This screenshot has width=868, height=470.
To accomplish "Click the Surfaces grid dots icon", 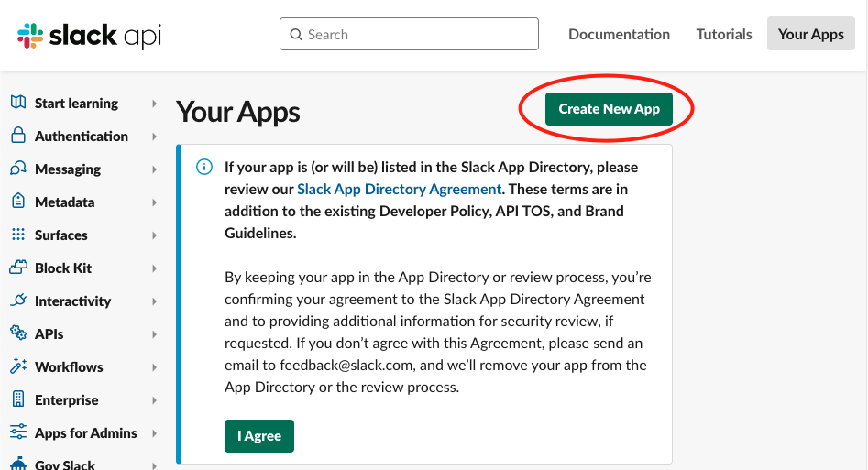I will point(18,235).
